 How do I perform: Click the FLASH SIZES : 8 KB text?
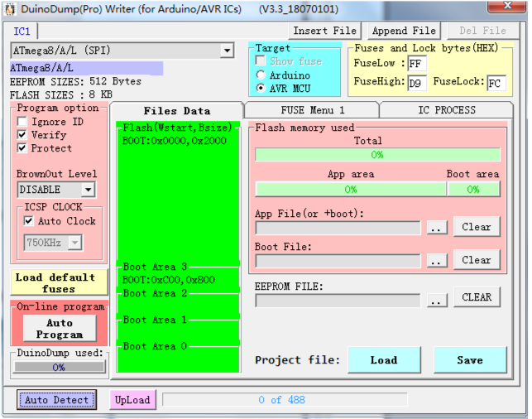coord(61,94)
